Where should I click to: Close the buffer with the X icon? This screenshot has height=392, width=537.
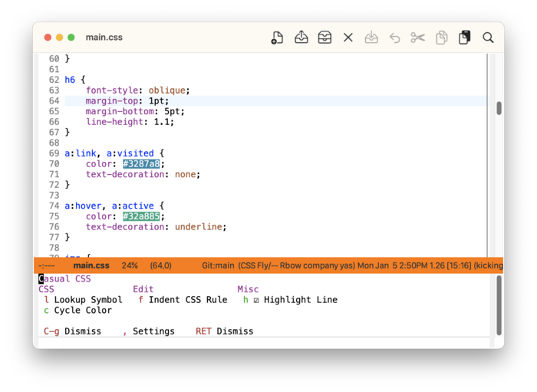[348, 38]
